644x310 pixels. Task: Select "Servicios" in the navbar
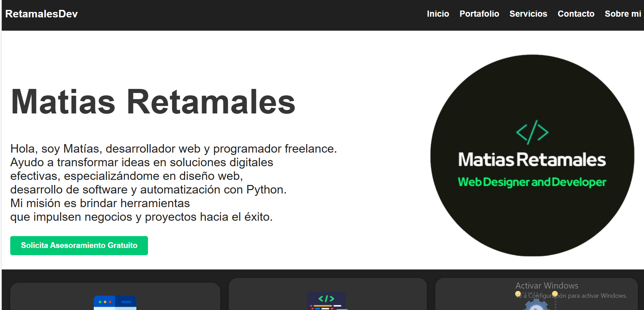coord(528,14)
